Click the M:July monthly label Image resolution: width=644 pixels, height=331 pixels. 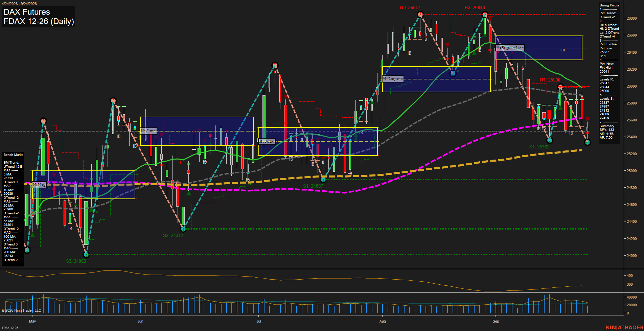pyautogui.click(x=267, y=141)
